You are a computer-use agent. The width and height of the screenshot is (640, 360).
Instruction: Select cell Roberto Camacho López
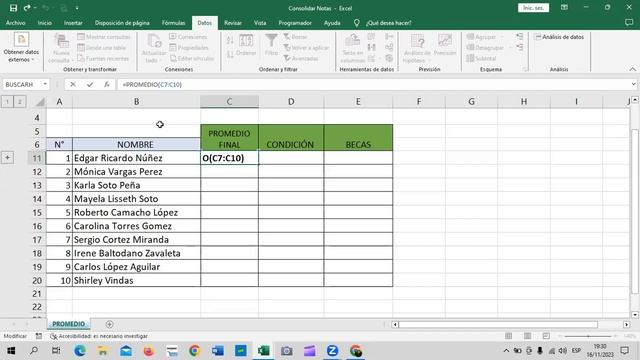(x=136, y=212)
